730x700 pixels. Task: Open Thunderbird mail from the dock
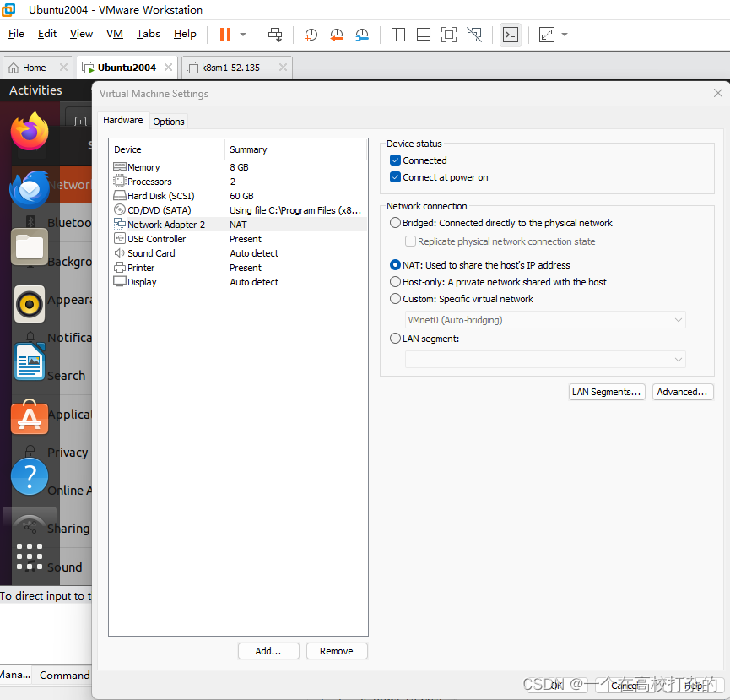click(x=30, y=189)
